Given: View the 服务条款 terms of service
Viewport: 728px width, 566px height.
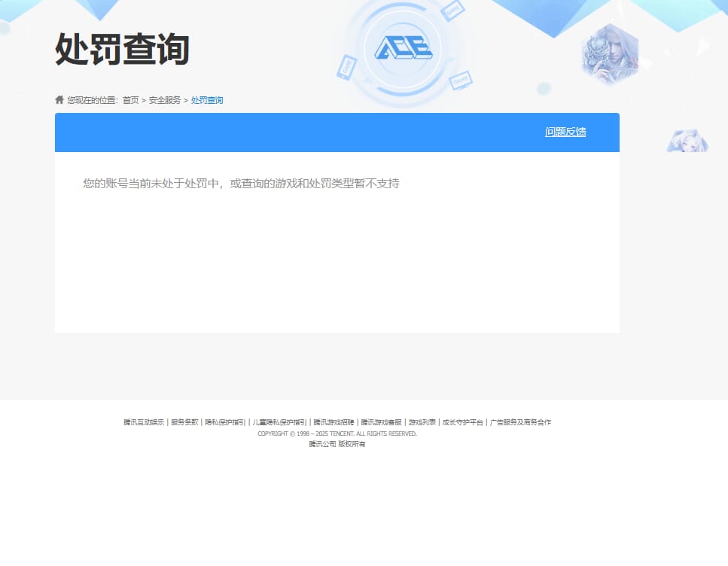Looking at the screenshot, I should coord(181,422).
